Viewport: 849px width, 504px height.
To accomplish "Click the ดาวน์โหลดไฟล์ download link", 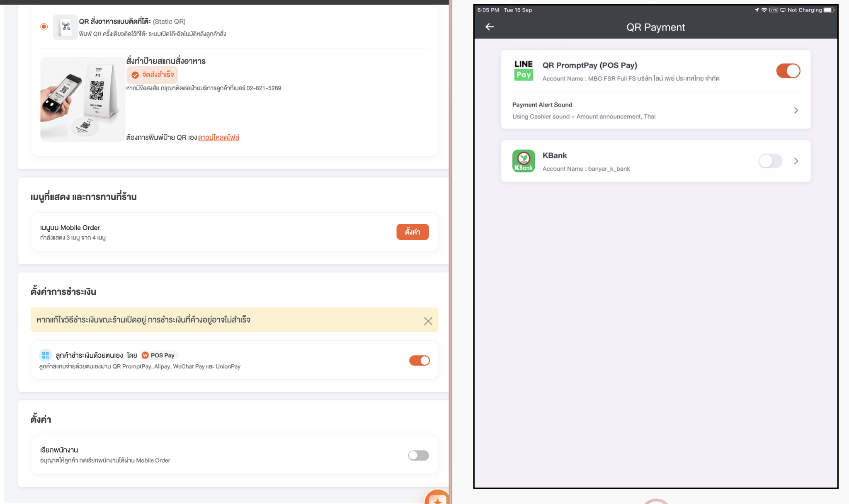I will click(x=218, y=137).
